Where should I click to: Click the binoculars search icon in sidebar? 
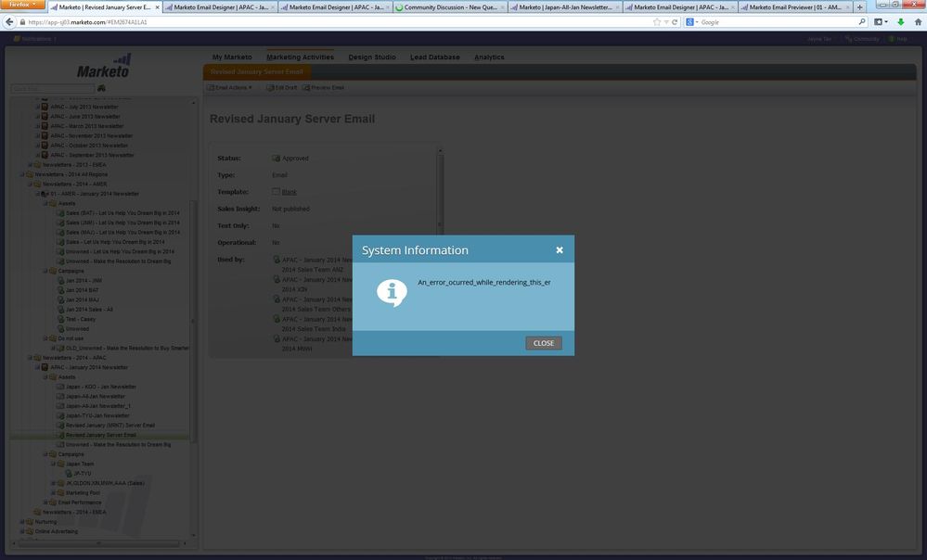(x=101, y=88)
